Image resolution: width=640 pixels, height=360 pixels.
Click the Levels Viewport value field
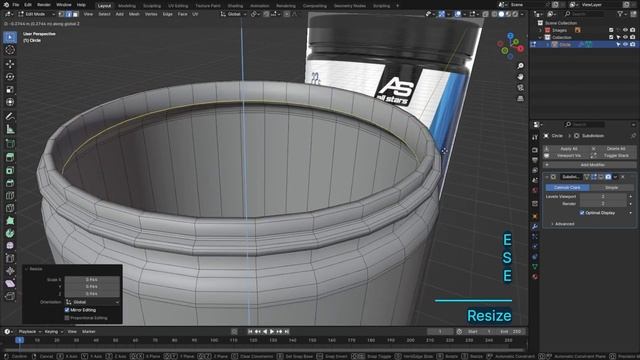603,197
